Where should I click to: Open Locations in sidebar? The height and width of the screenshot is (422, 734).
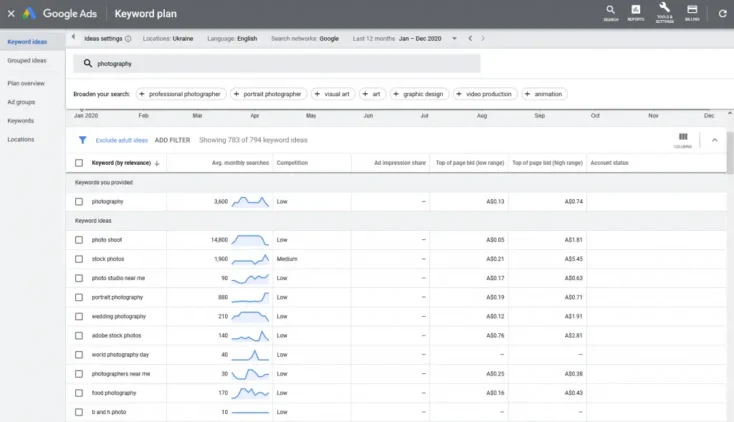(x=21, y=140)
